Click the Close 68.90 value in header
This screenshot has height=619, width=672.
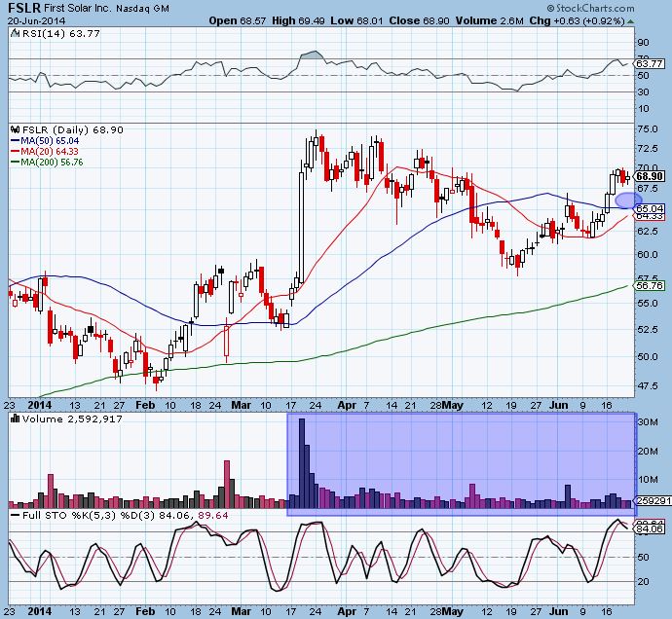coord(419,20)
